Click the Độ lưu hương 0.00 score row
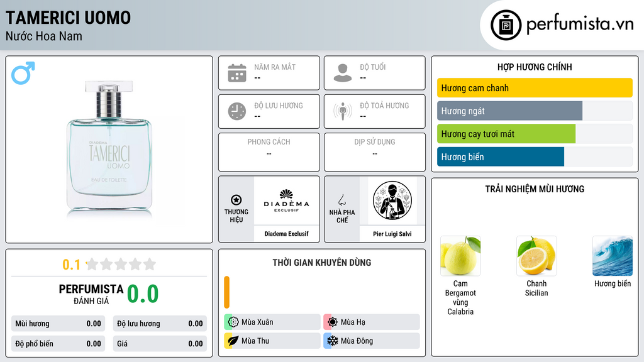The width and height of the screenshot is (644, 362). pyautogui.click(x=160, y=324)
